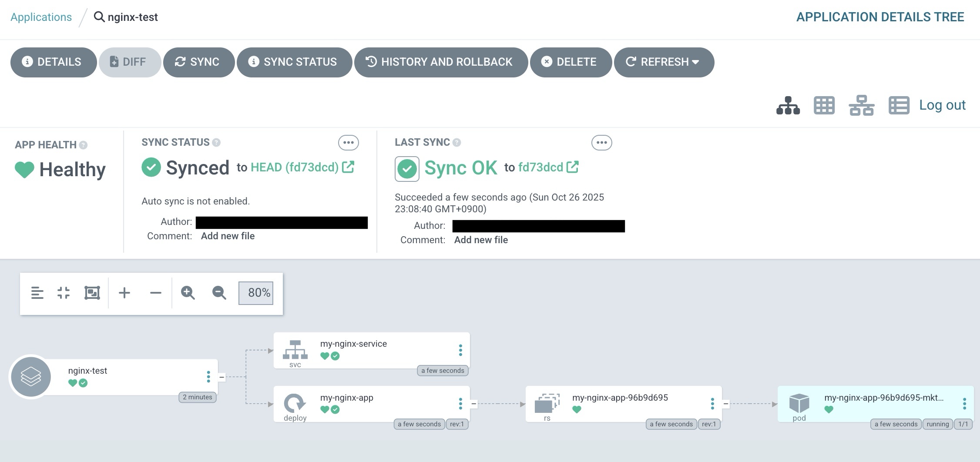Switch to the list view icon
The width and height of the screenshot is (980, 462).
pos(899,105)
